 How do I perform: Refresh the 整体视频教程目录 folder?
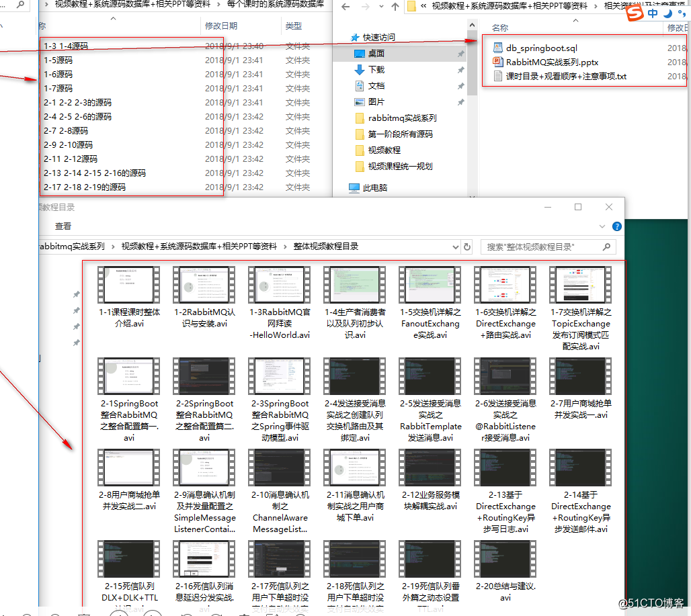(x=467, y=247)
